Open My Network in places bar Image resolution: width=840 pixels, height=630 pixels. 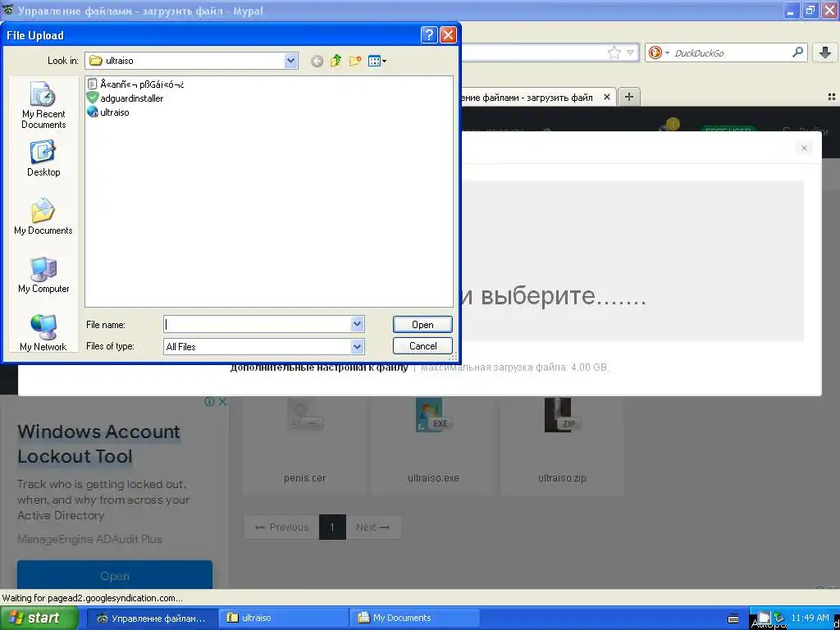[43, 333]
